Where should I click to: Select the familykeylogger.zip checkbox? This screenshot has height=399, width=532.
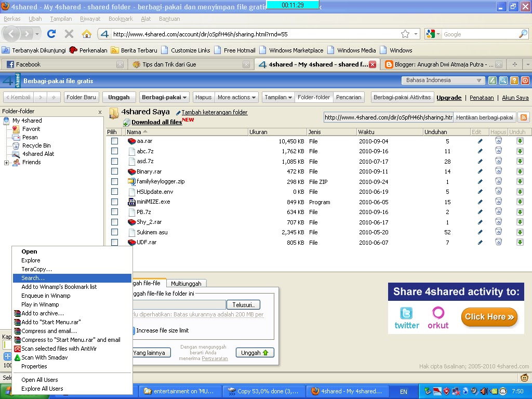(x=114, y=181)
